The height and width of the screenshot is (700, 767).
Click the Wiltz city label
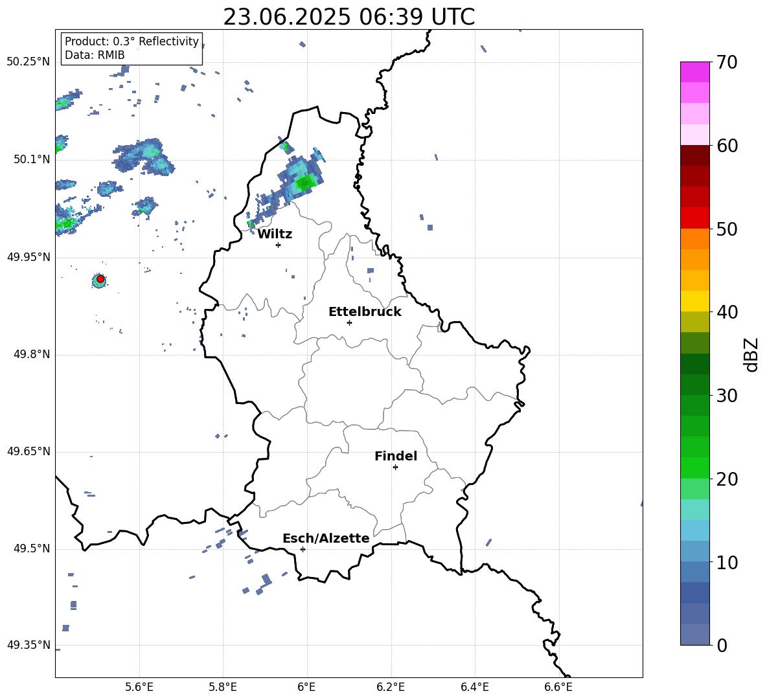(x=275, y=234)
